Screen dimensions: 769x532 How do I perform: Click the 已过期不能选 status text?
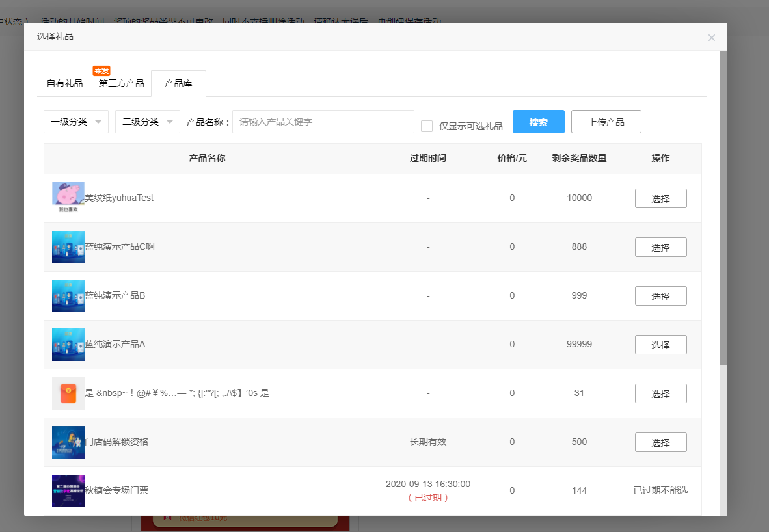point(660,491)
